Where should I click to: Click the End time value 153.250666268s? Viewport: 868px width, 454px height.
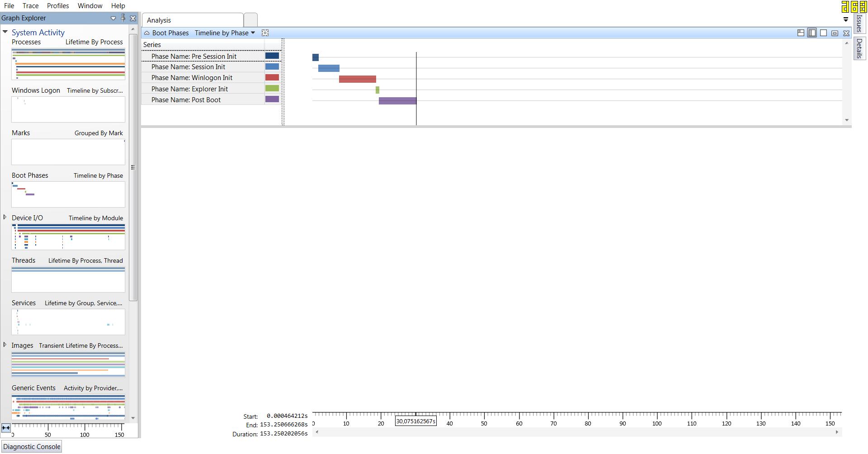(284, 425)
